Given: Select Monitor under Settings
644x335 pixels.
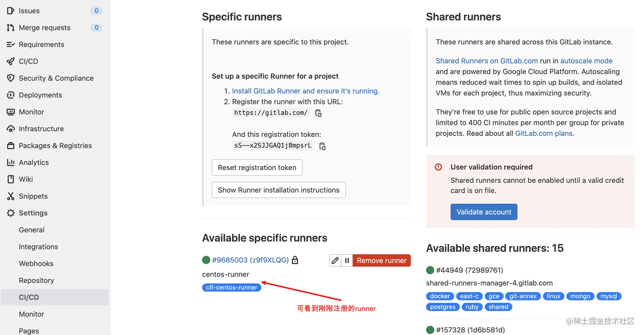Looking at the screenshot, I should [32, 314].
